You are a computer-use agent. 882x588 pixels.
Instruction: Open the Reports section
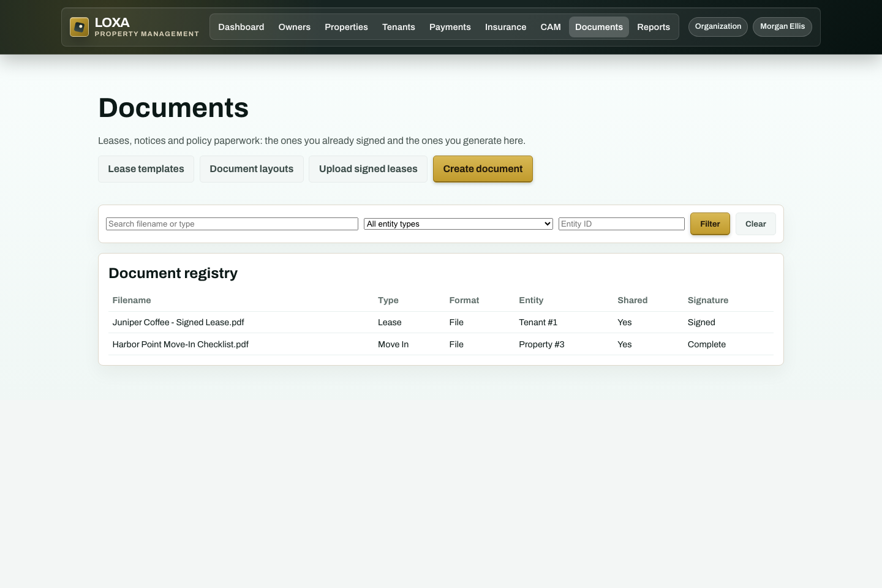click(654, 27)
